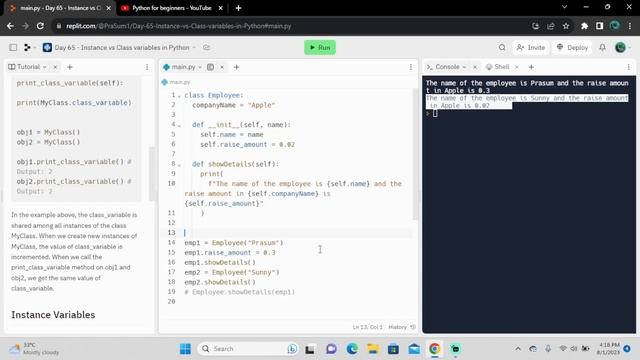Viewport: 640px width, 360px height.
Task: Open editor pane options menu
Action: click(x=411, y=67)
